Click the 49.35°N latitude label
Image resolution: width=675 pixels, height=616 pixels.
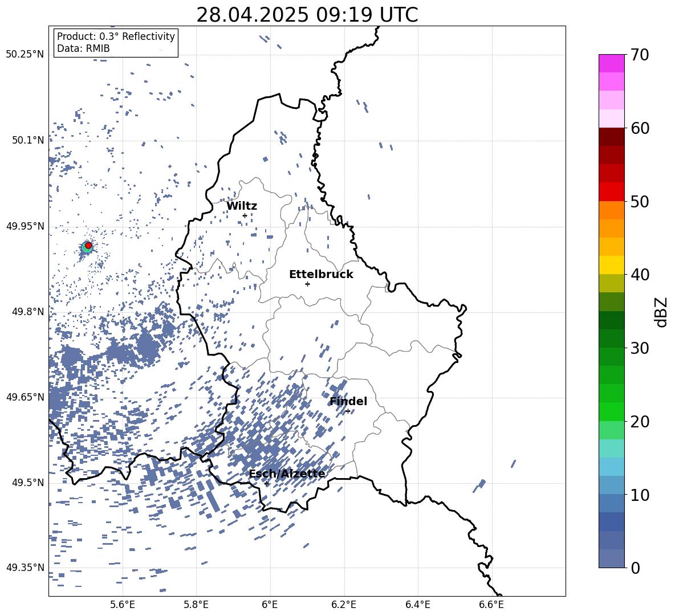coord(25,568)
